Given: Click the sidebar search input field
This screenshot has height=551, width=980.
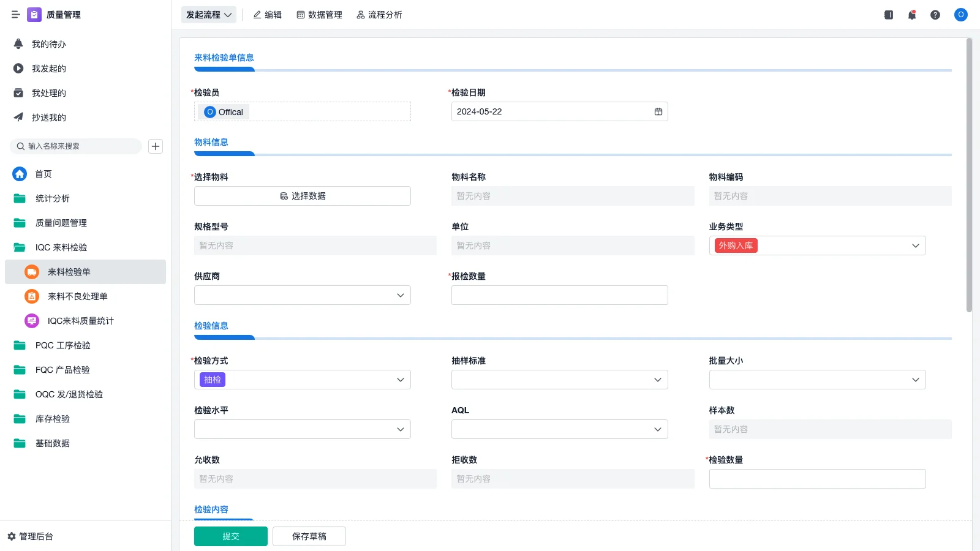Looking at the screenshot, I should [x=76, y=146].
